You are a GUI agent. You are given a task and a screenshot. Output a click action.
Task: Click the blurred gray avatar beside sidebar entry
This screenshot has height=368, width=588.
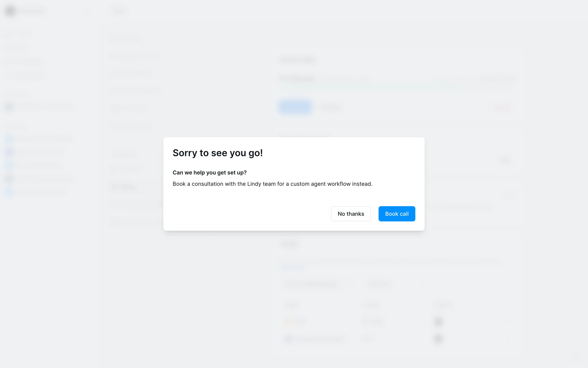pos(9,107)
